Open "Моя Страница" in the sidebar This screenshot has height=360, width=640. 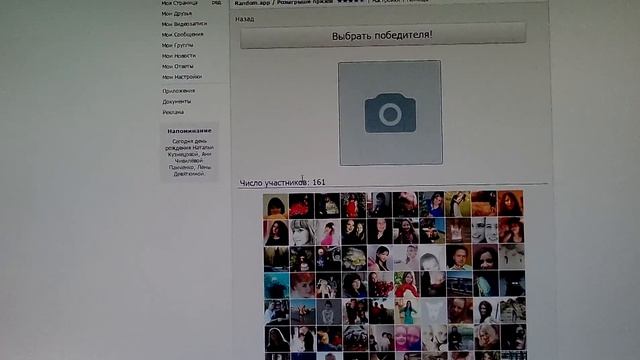coord(180,3)
